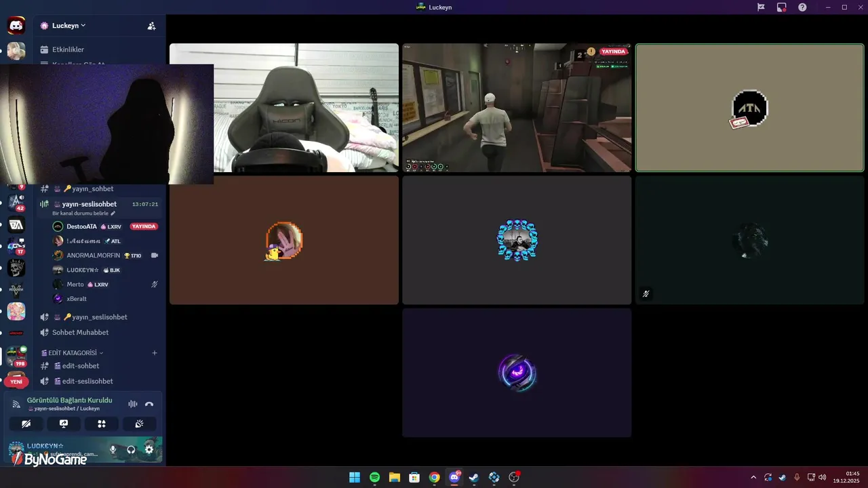
Task: Click the YAYINDA label on stream tile
Action: point(614,52)
